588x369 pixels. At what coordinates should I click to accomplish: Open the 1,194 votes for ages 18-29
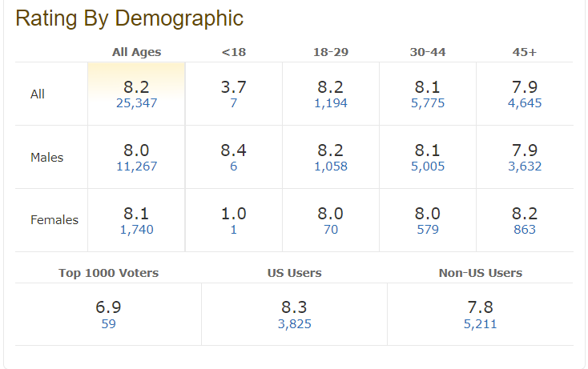click(331, 103)
